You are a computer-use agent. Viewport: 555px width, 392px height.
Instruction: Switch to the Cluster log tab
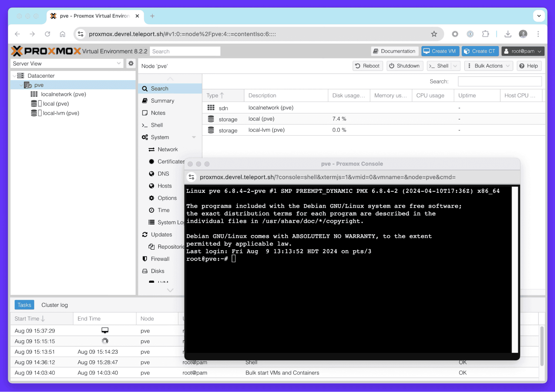pyautogui.click(x=54, y=305)
